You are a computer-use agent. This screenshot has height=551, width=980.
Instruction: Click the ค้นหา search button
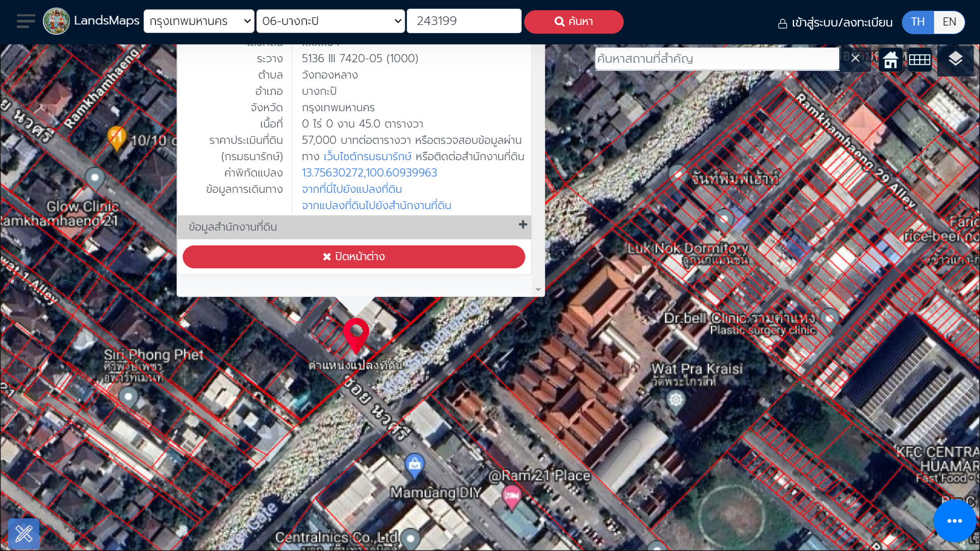[574, 22]
